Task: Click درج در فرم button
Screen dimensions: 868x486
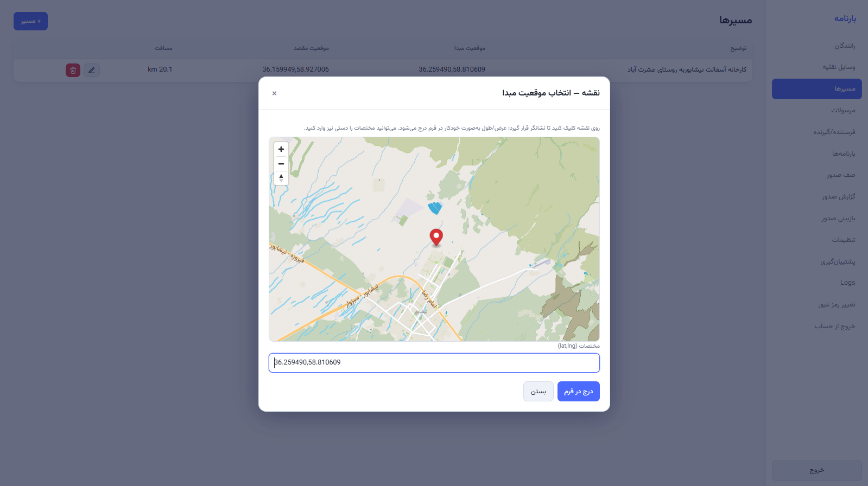Action: point(578,392)
